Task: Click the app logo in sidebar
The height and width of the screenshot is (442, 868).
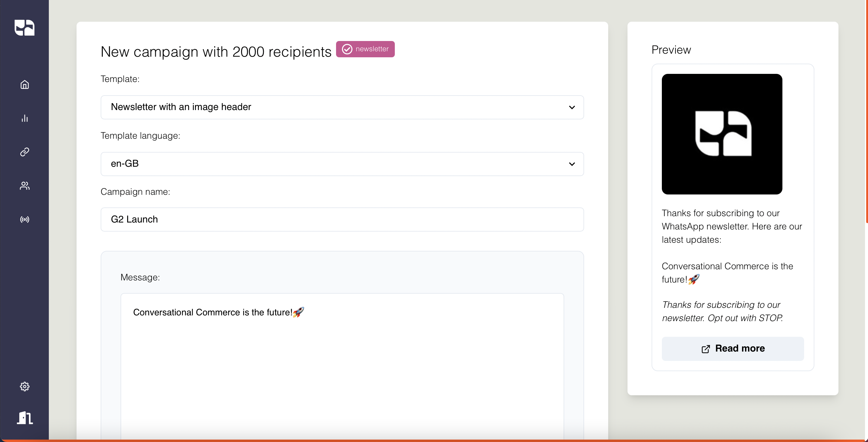Action: tap(24, 27)
